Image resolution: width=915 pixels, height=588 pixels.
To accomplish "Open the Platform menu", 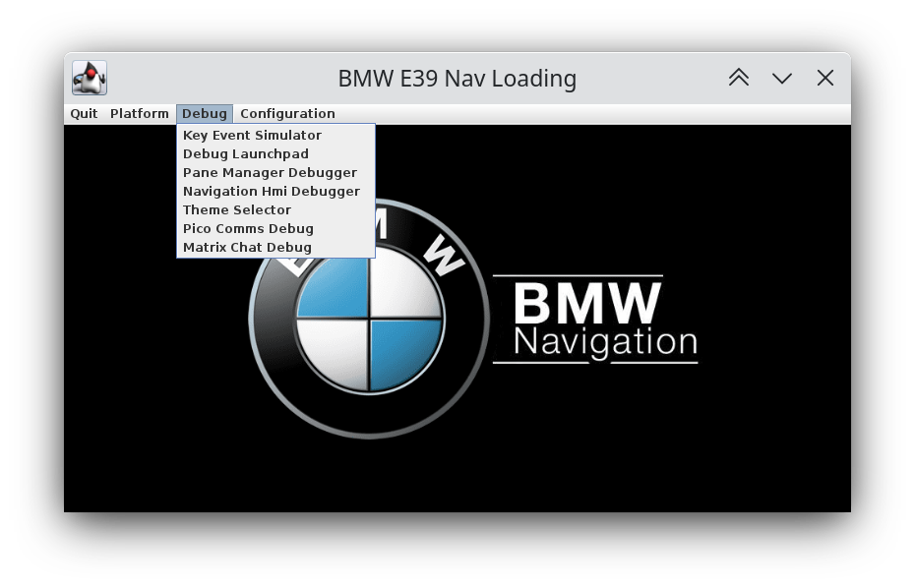I will pyautogui.click(x=140, y=114).
